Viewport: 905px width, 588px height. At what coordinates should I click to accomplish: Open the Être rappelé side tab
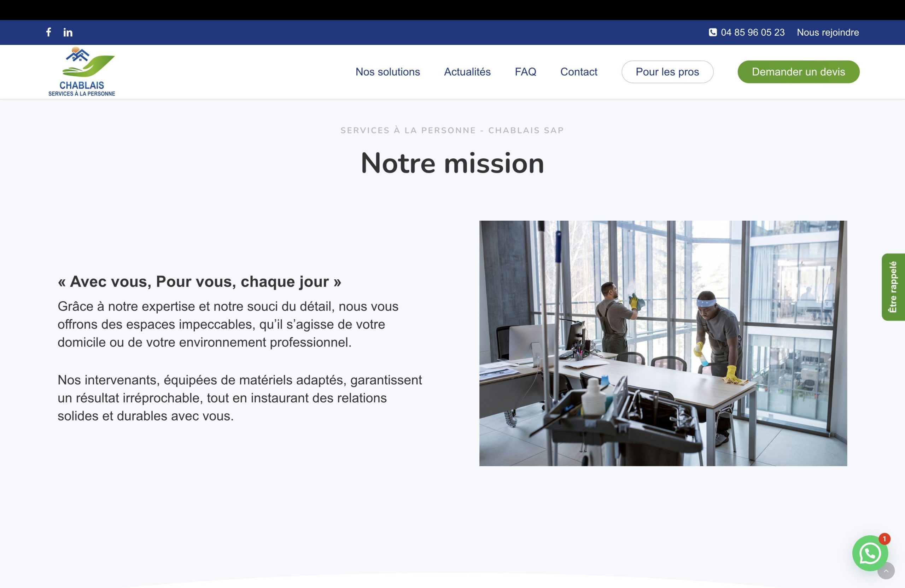pos(893,287)
